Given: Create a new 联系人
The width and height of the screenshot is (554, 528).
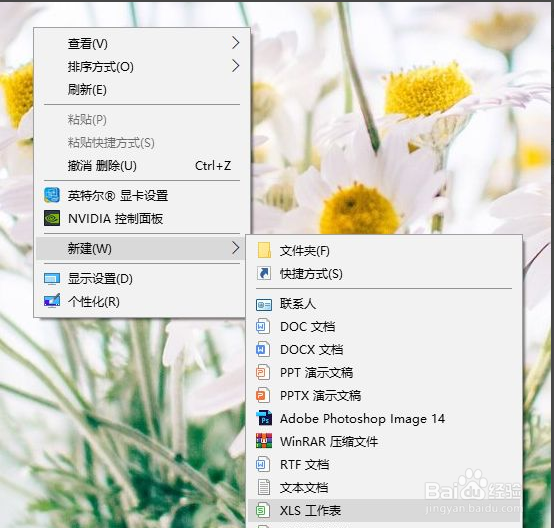Looking at the screenshot, I should [384, 304].
